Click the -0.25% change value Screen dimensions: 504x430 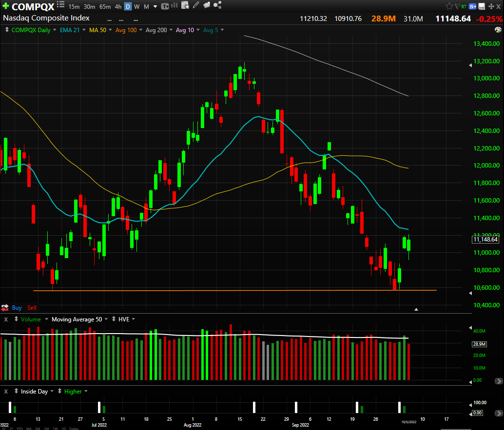(489, 19)
